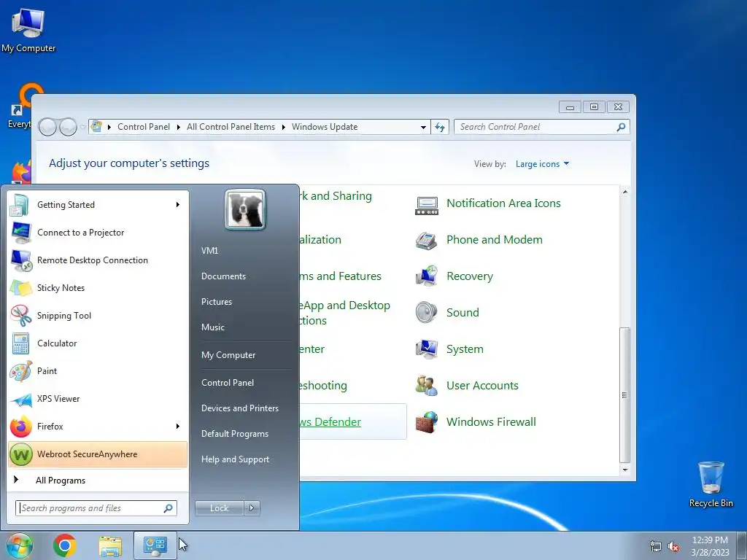
Task: Select My Computer in Start menu
Action: point(228,355)
